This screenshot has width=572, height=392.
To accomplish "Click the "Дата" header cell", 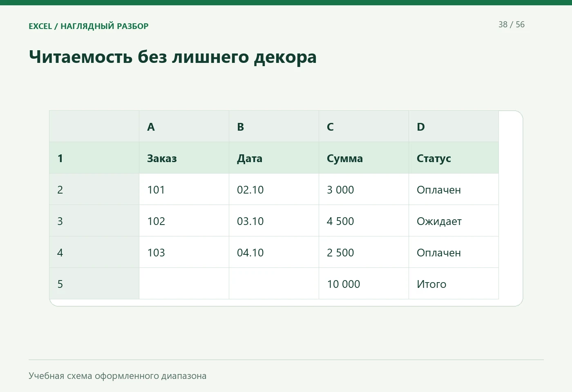I will point(274,158).
